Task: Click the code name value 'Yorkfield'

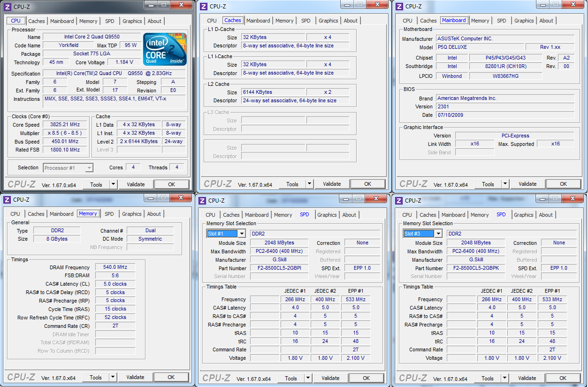Action: click(69, 46)
